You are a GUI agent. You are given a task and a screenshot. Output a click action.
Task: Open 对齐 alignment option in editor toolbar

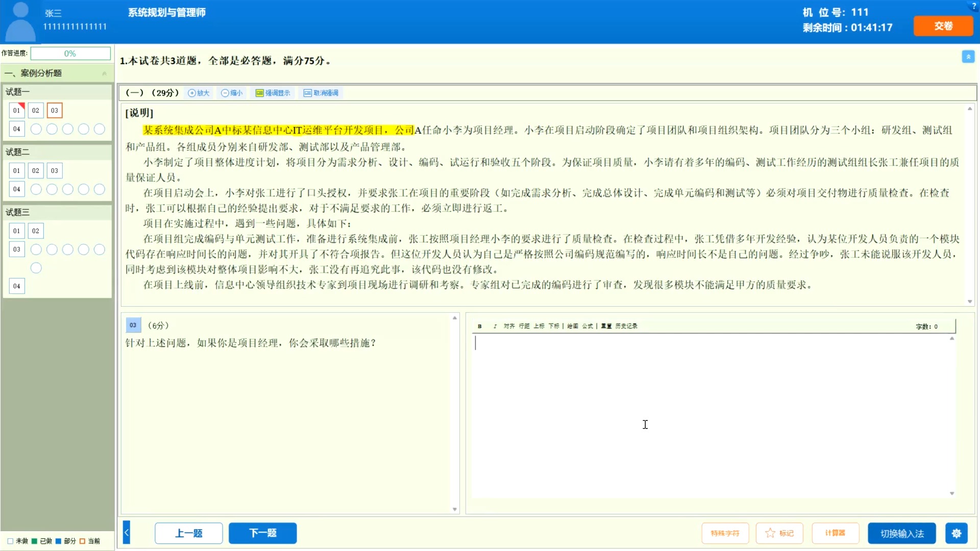(x=509, y=326)
